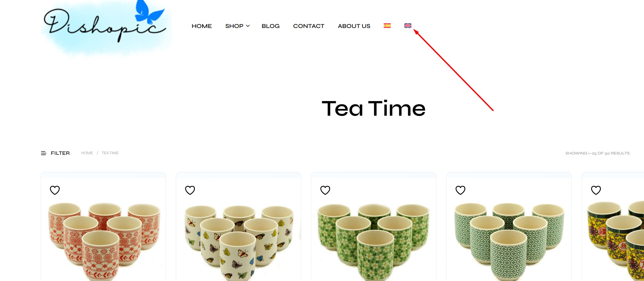Open the HOME menu item
This screenshot has height=281, width=644.
(202, 26)
